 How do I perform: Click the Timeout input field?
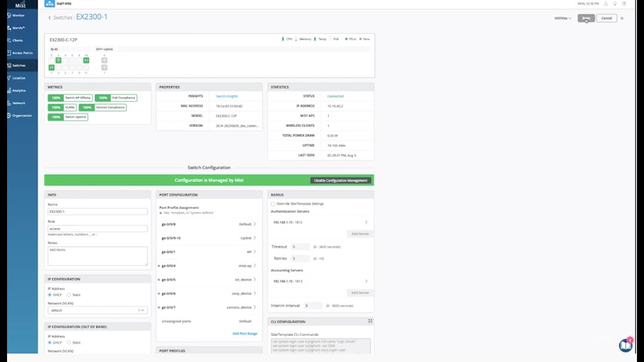tap(300, 247)
